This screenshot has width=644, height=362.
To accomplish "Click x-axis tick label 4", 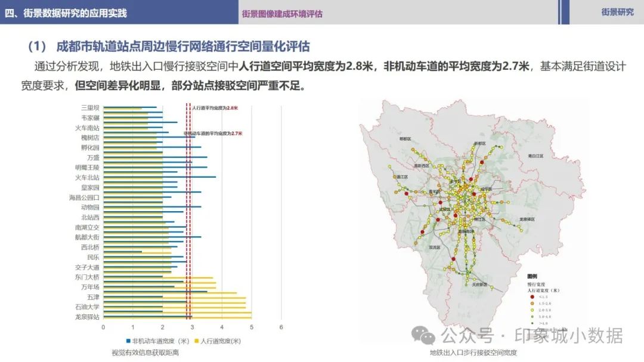I will (x=222, y=327).
